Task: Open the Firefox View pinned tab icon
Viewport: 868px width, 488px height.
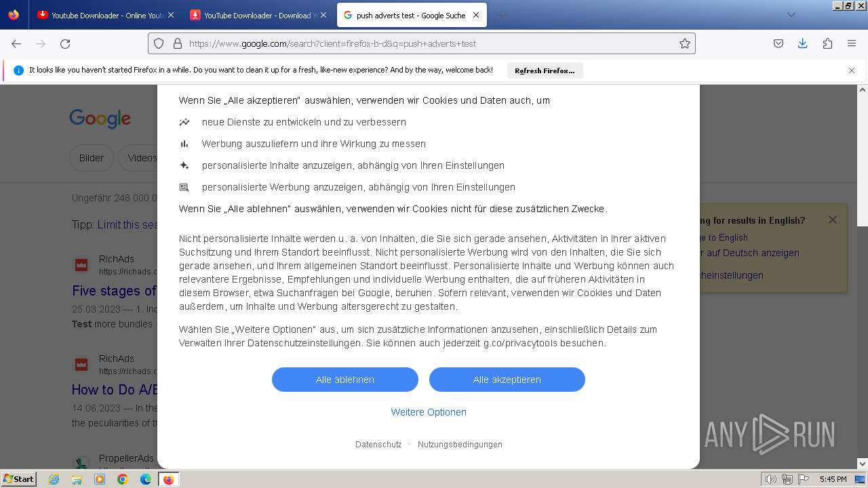Action: click(14, 15)
